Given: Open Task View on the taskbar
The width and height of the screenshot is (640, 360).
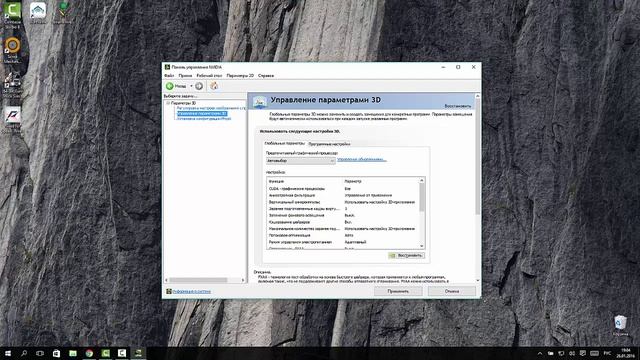Looking at the screenshot, I should click(x=40, y=353).
